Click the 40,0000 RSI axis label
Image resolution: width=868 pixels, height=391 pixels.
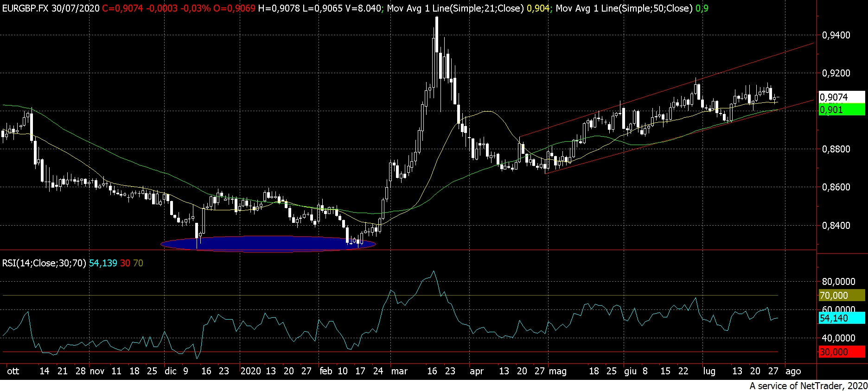coord(838,338)
